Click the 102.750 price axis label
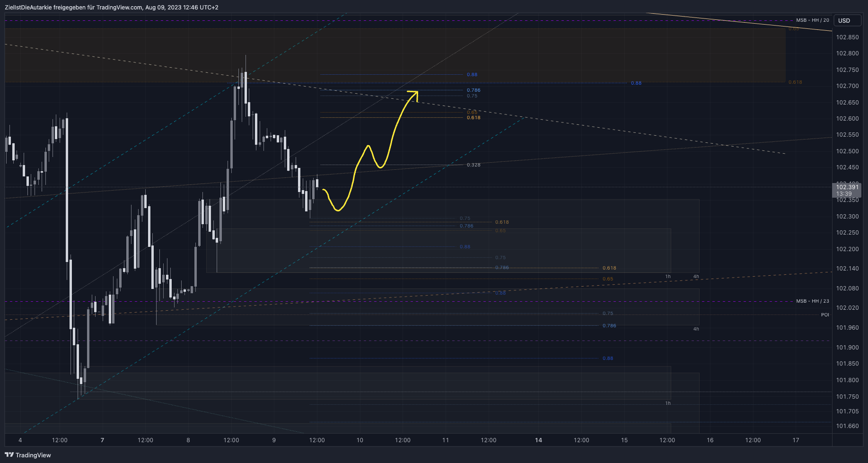 pos(847,70)
